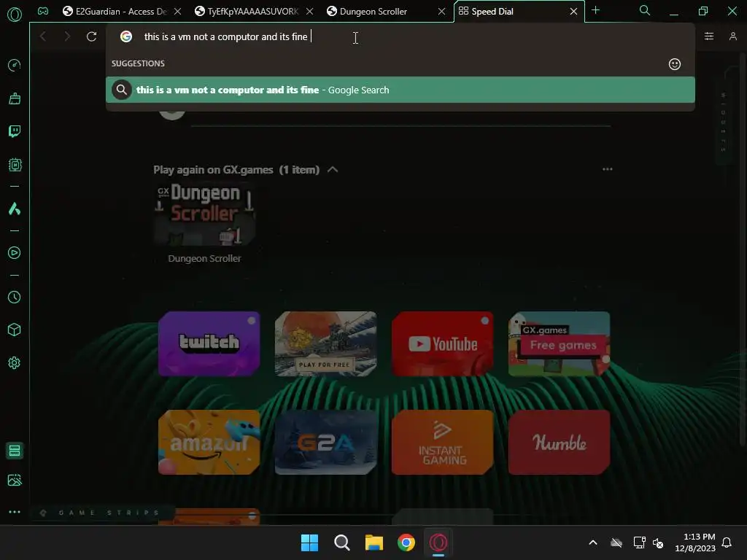Open CPU limiter chip sidebar icon

click(15, 165)
